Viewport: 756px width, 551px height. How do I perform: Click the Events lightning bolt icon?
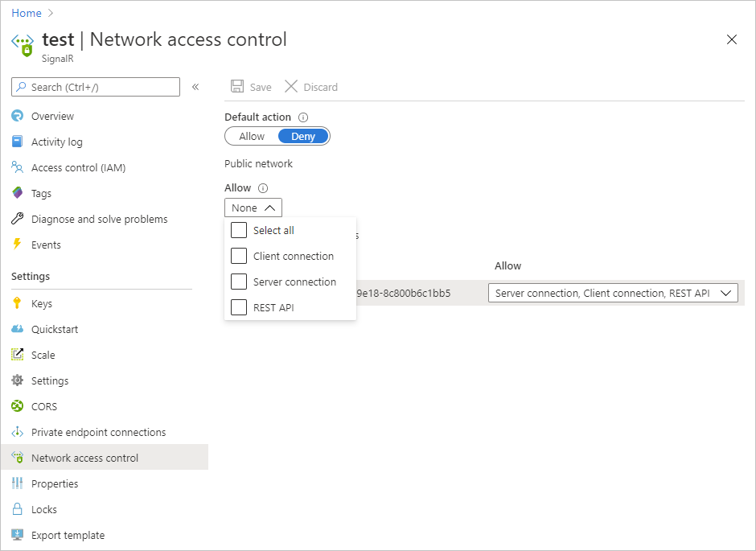point(18,245)
